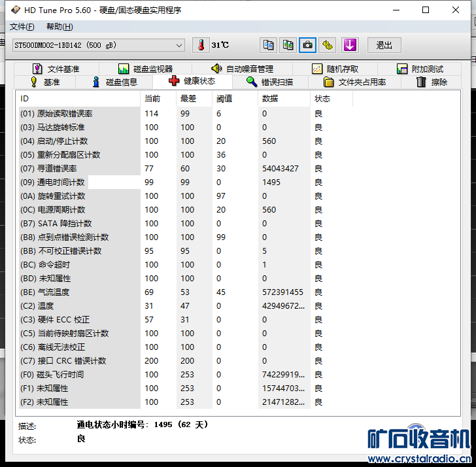Switch to the 自动噪音管理 tab
The width and height of the screenshot is (476, 467).
point(242,69)
